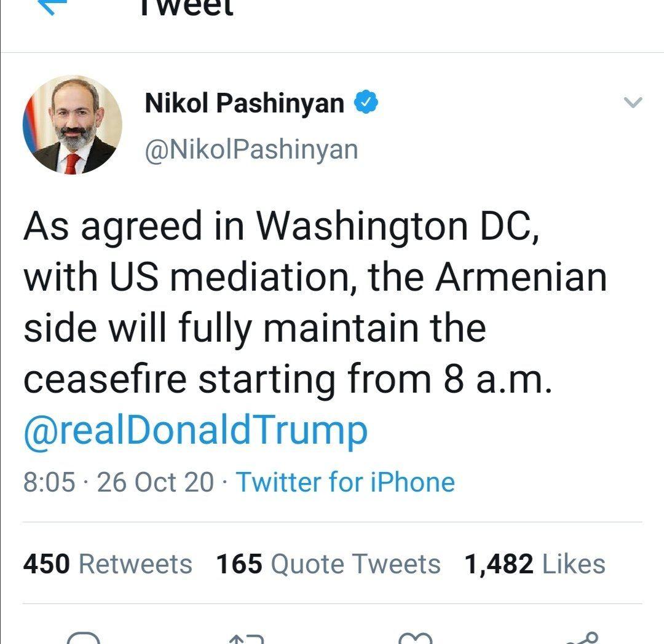View the 1,482 Likes list
Viewport: 664px width, 644px height.
[535, 564]
